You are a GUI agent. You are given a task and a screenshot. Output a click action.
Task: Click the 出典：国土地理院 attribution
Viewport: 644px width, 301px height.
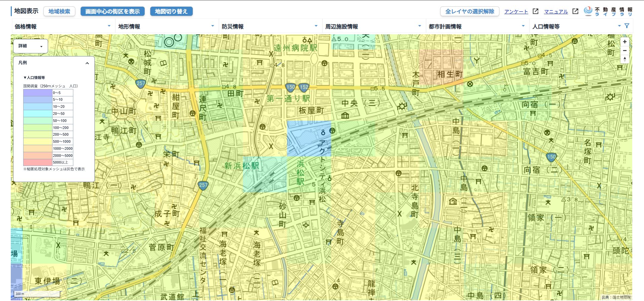(616, 297)
